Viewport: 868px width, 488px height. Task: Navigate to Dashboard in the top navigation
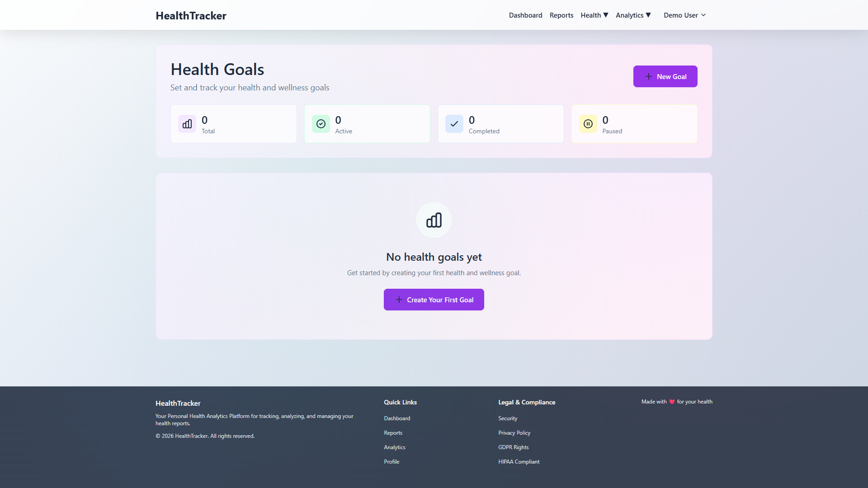(x=525, y=15)
